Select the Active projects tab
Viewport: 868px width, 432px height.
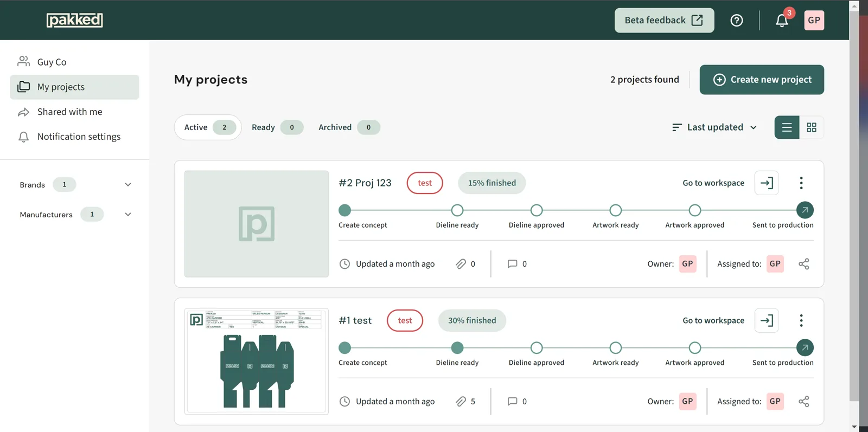208,127
